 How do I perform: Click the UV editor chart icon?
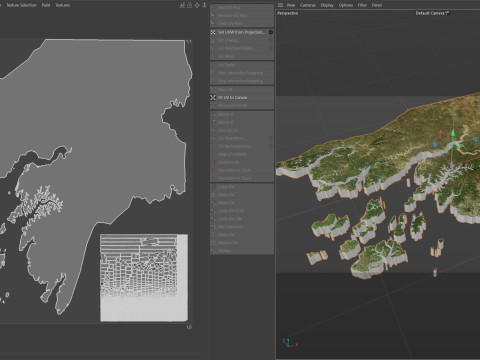[182, 5]
